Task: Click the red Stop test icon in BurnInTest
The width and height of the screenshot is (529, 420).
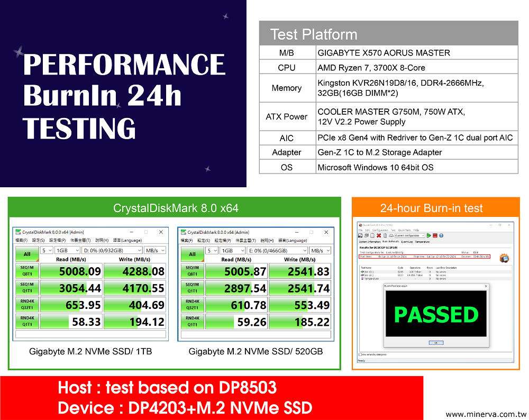Action: click(435, 235)
